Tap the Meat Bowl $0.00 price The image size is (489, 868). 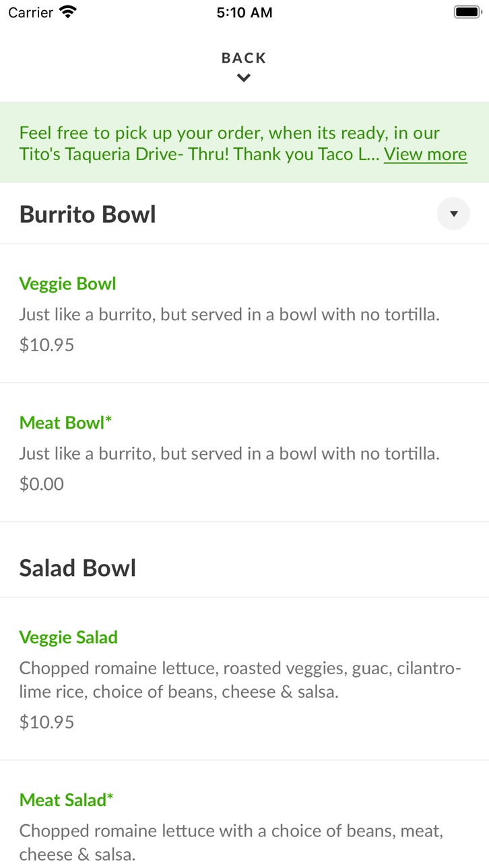coord(41,484)
